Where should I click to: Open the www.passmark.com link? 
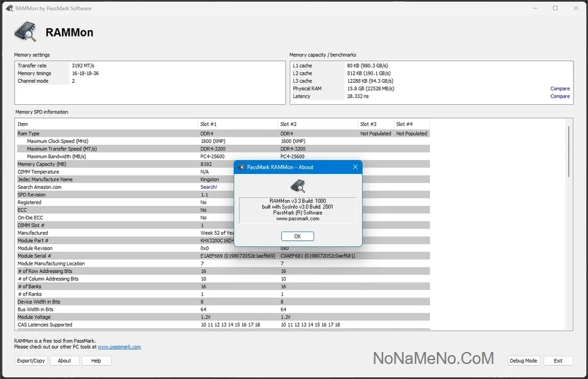tap(119, 347)
